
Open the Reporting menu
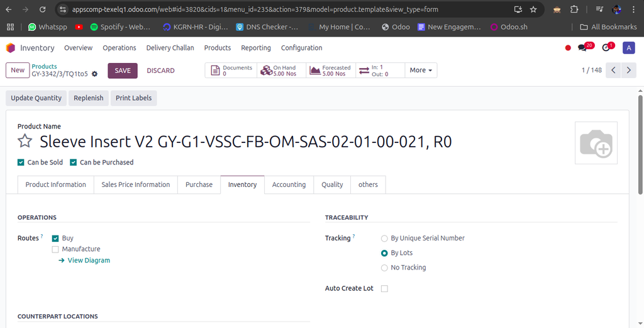coord(255,48)
